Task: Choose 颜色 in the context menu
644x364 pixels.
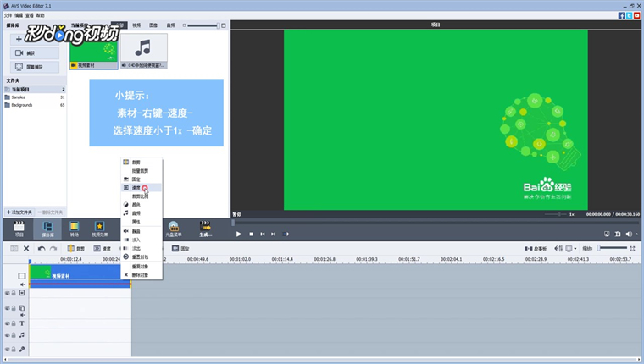Action: [x=142, y=204]
